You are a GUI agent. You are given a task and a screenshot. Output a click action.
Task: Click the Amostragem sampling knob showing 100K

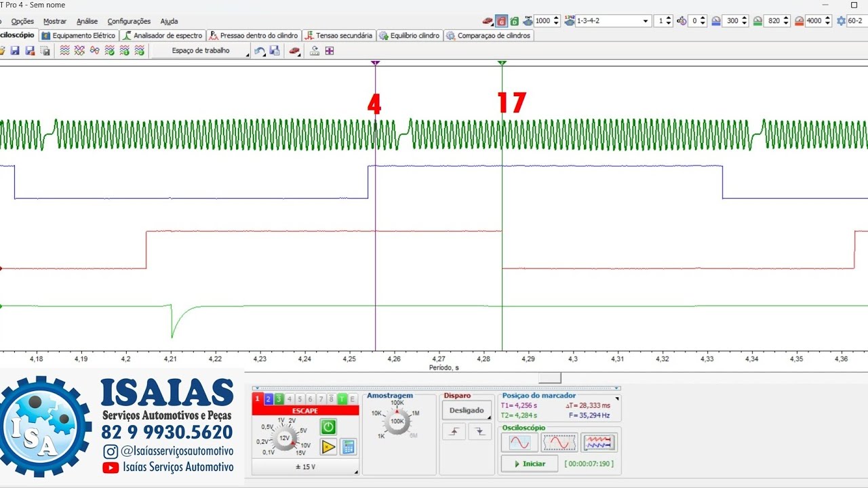pos(397,421)
